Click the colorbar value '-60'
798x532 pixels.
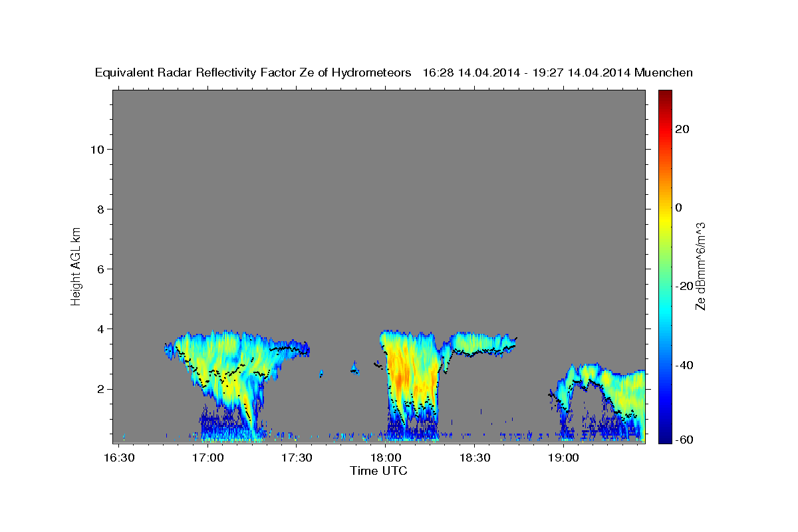pyautogui.click(x=684, y=440)
